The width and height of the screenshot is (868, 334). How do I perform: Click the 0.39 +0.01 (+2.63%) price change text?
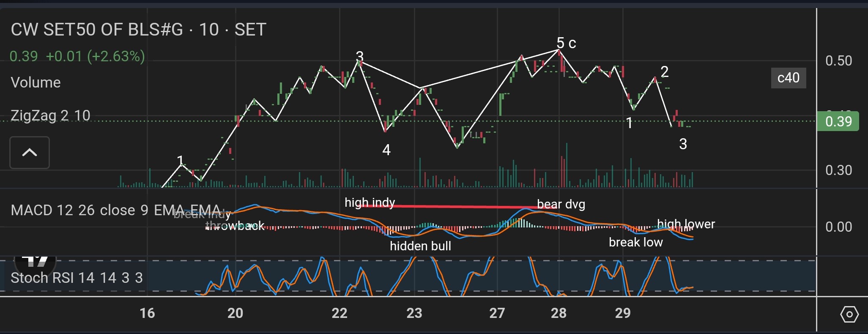[77, 56]
